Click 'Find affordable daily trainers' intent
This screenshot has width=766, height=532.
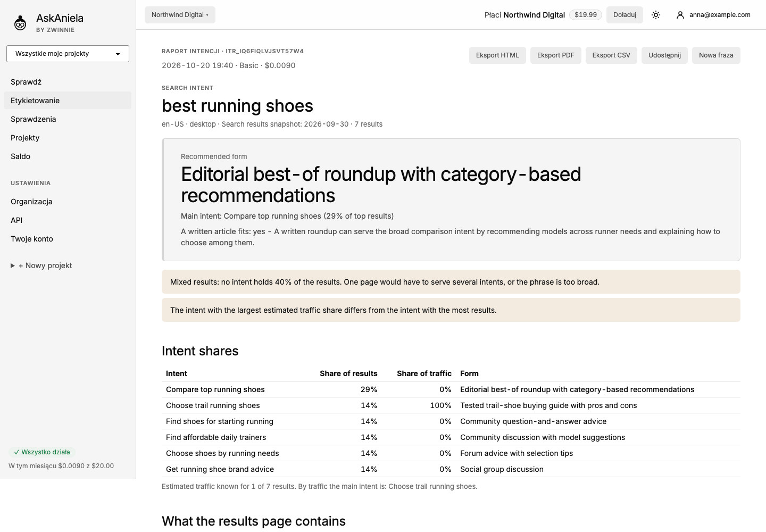tap(216, 437)
